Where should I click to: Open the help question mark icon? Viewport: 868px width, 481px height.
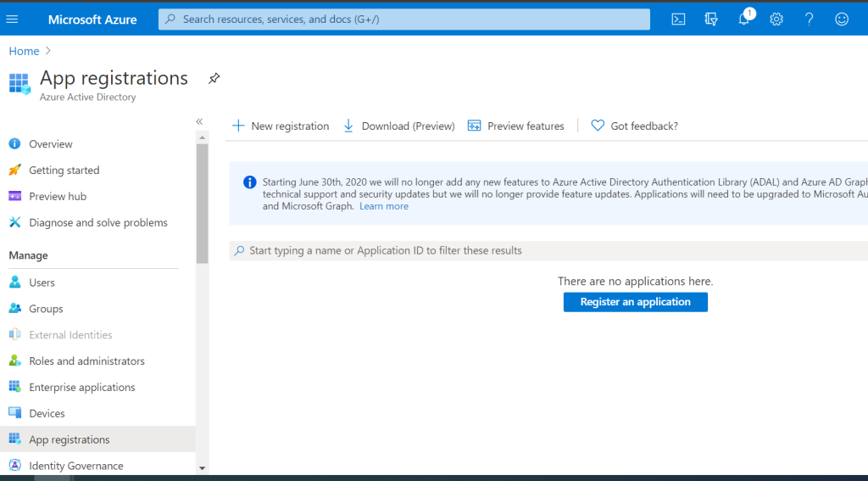(809, 20)
